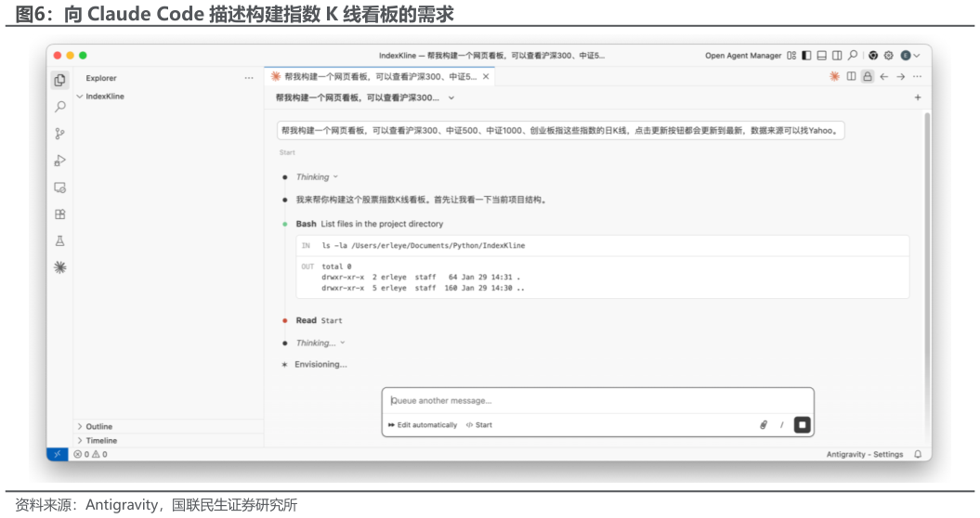
Task: Click the title bar search magnifier
Action: [853, 56]
